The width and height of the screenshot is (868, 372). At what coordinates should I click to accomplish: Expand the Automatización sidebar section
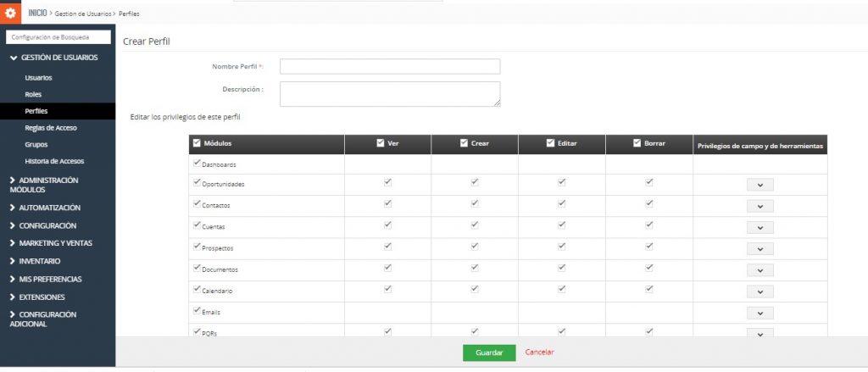click(x=49, y=207)
